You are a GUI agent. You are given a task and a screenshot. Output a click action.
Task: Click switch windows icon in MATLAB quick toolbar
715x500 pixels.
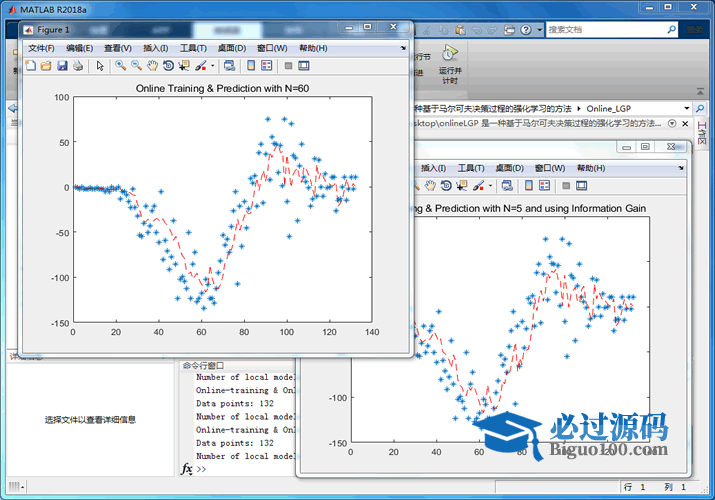pyautogui.click(x=509, y=30)
